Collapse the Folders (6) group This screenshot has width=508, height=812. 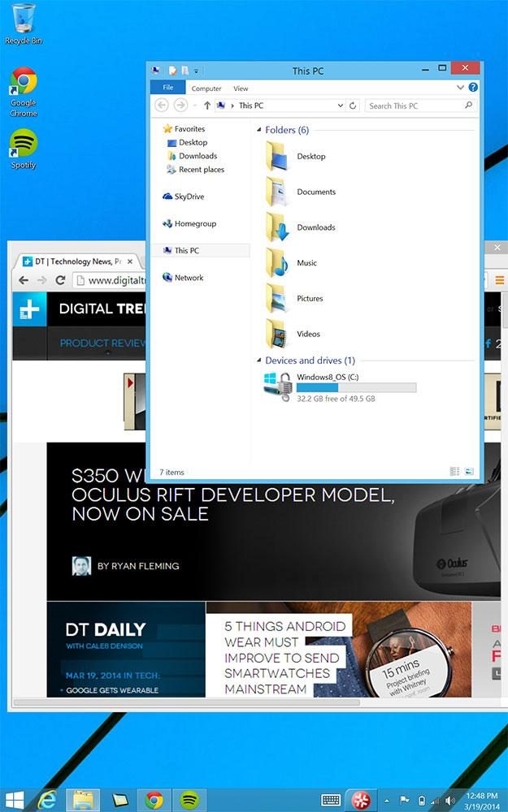(258, 129)
